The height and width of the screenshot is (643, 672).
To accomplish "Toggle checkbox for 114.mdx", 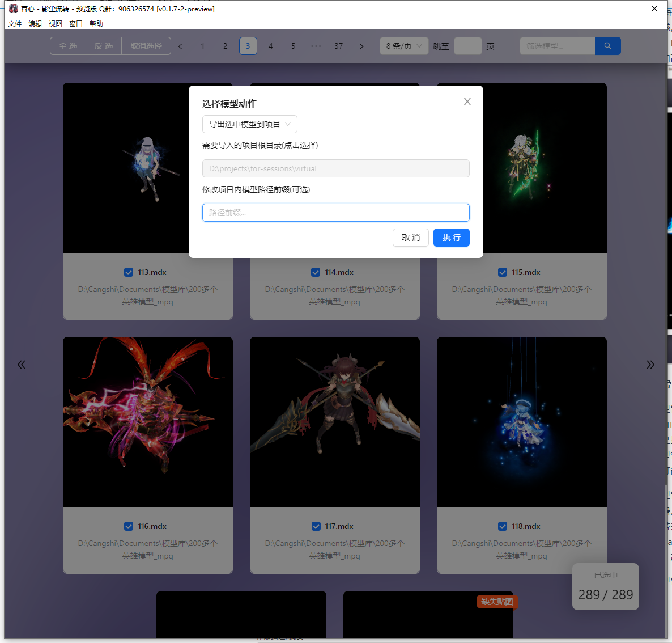I will point(316,272).
